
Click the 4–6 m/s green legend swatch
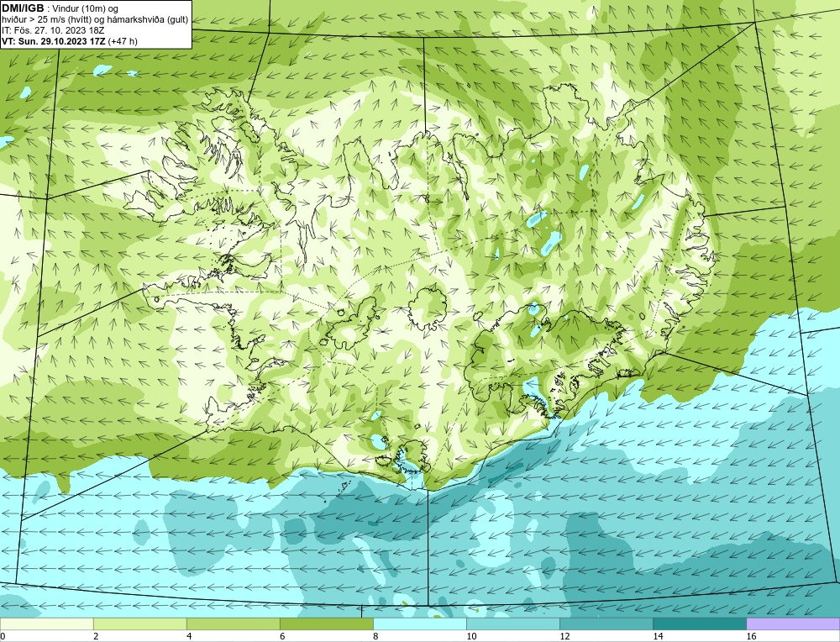[x=233, y=624]
